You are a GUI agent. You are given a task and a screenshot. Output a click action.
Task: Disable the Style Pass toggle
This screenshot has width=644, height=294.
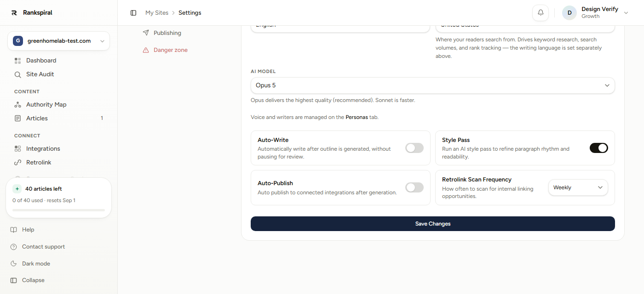pos(599,148)
